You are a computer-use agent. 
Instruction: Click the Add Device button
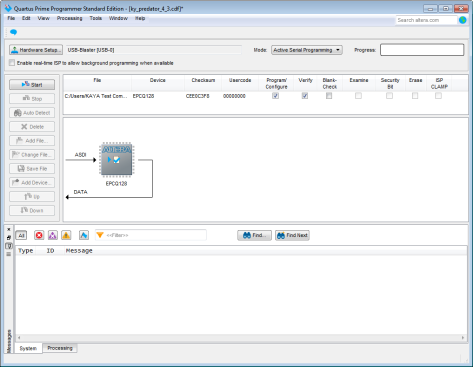tap(32, 183)
